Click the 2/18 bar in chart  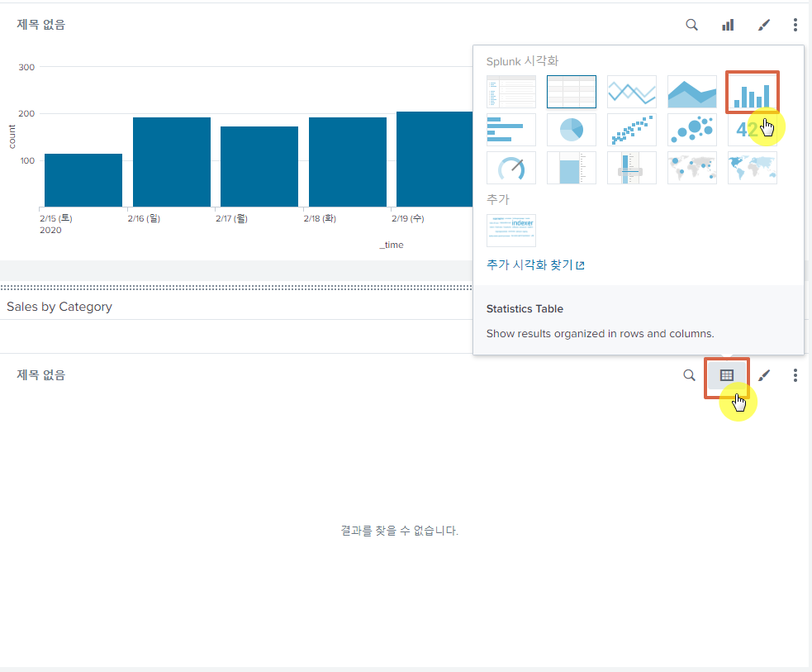click(348, 162)
